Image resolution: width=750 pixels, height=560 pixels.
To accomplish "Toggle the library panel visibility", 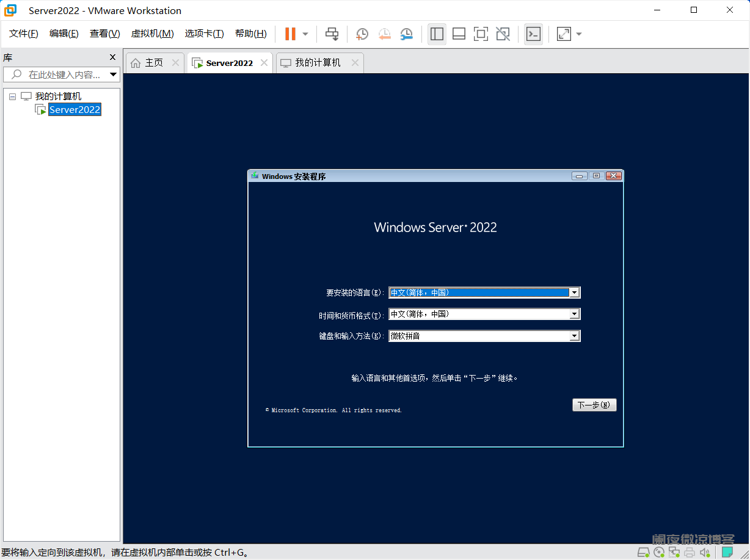I will (436, 34).
